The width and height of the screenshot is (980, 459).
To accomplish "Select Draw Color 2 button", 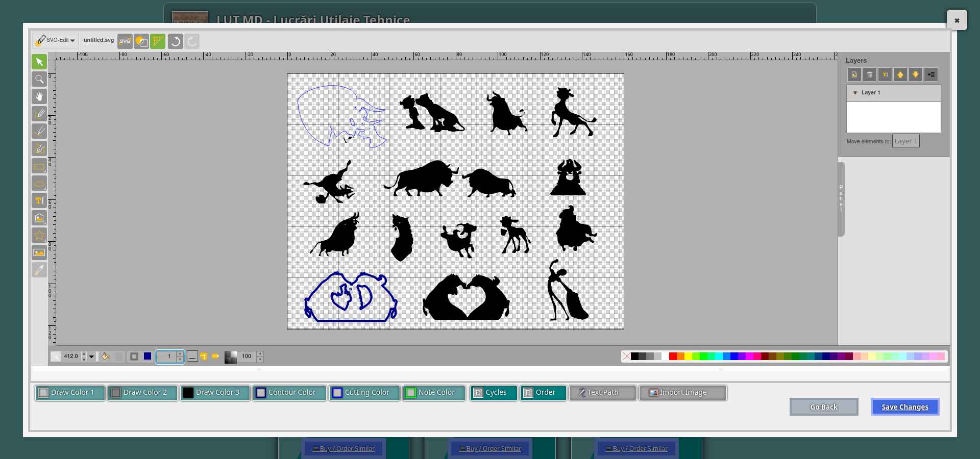I will click(x=143, y=393).
